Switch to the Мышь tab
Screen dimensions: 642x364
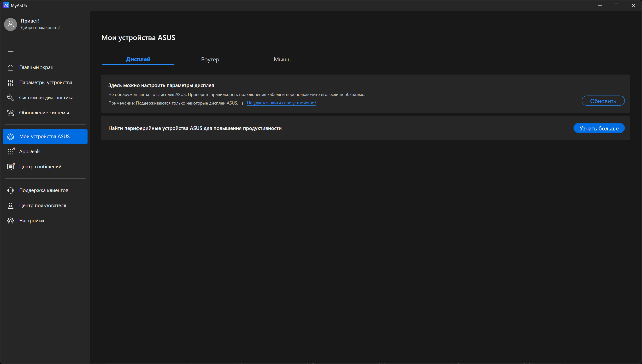tap(282, 59)
